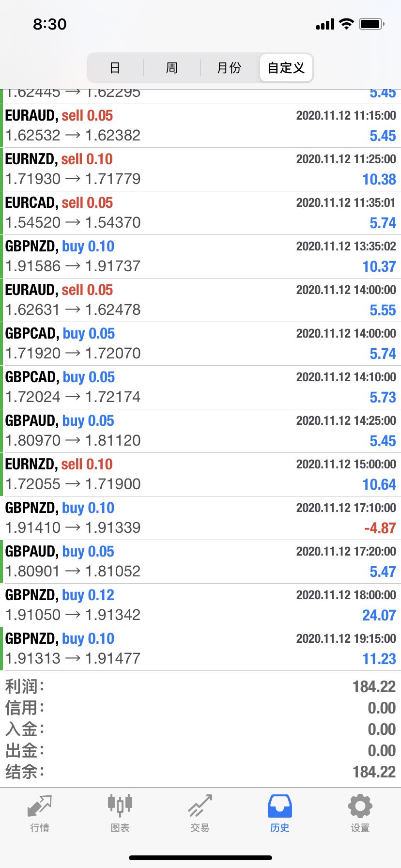Open the 设置 gear icon
The width and height of the screenshot is (401, 868).
point(360,806)
